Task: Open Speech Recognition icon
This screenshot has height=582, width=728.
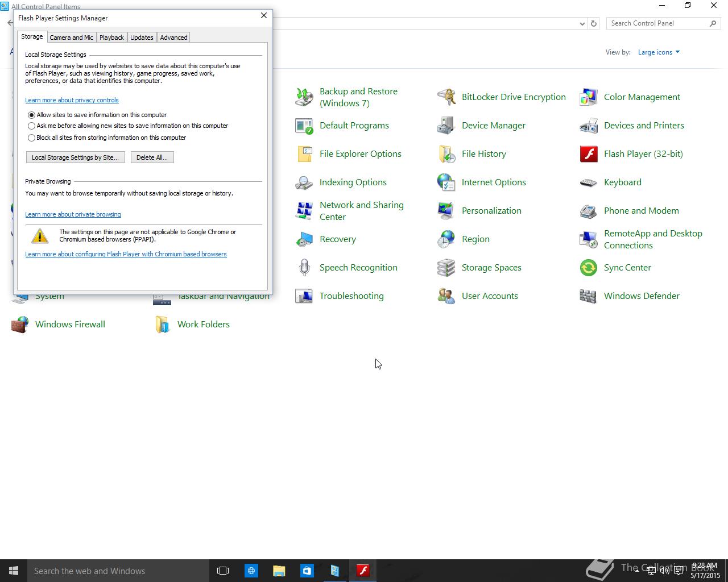Action: coord(304,268)
